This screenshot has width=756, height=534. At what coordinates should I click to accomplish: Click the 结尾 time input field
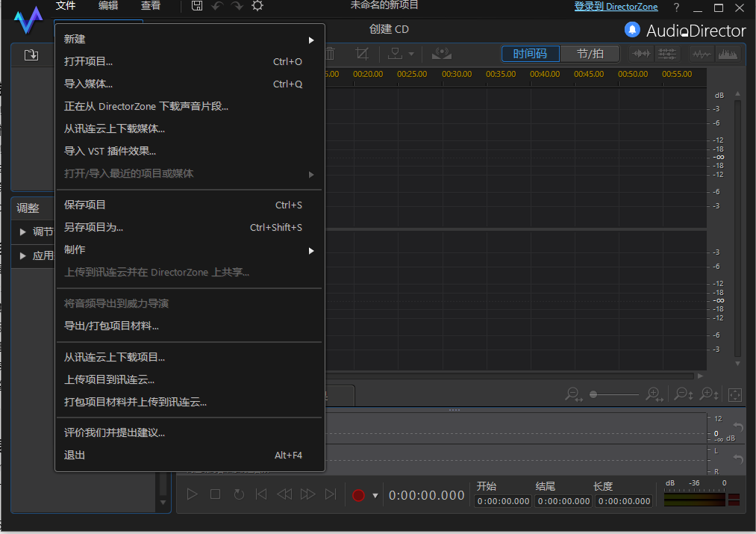(563, 501)
